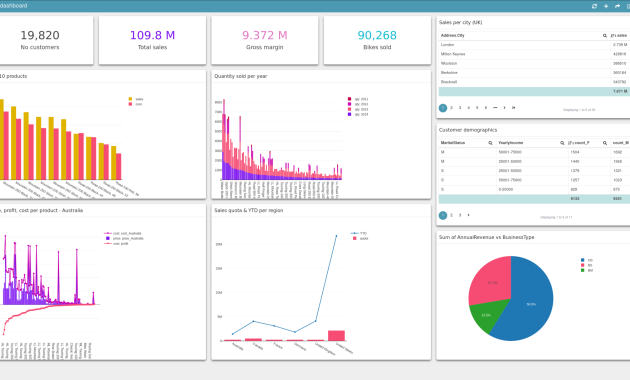Jump to last page in Sales per city

point(513,108)
